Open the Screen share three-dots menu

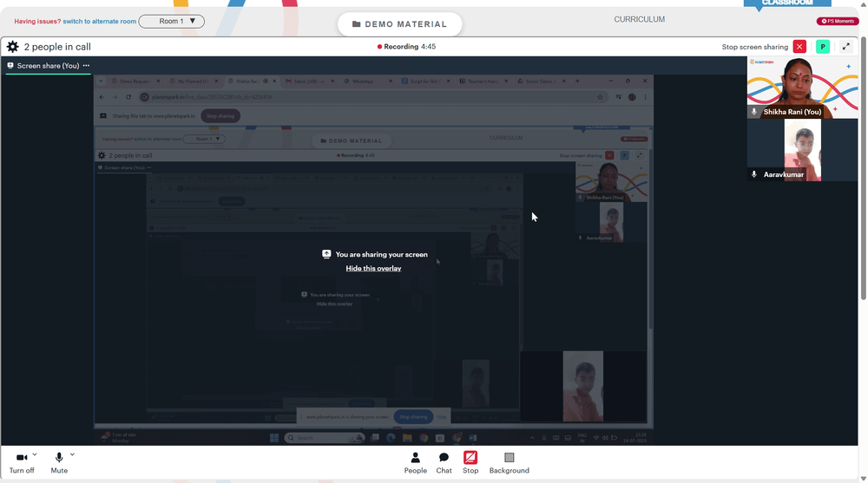(86, 65)
